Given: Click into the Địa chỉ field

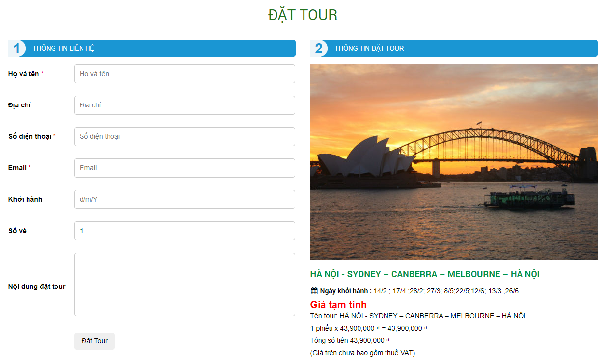Looking at the screenshot, I should point(185,105).
